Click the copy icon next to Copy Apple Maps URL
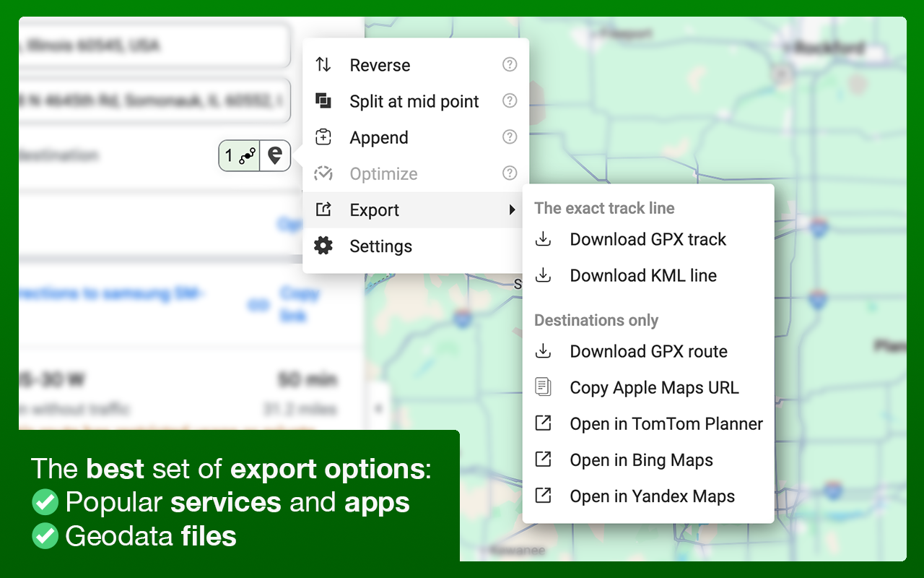The width and height of the screenshot is (924, 578). 543,387
